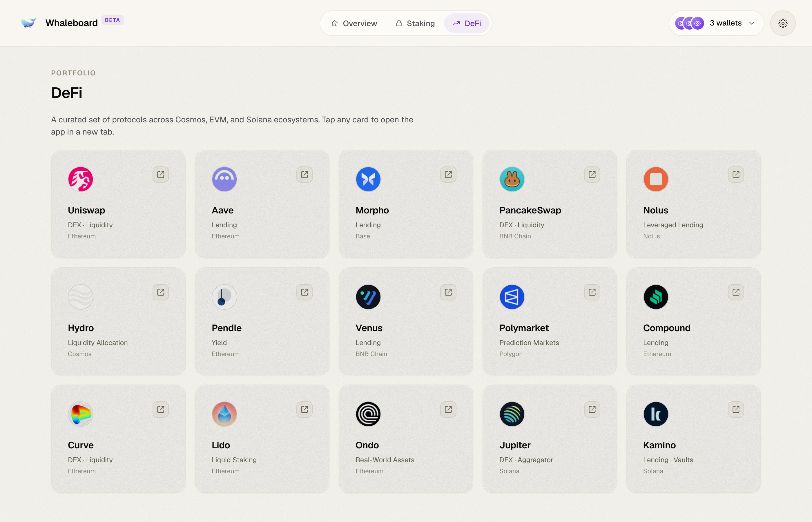Click the purple Aave ghost logo
812x522 pixels.
[224, 179]
